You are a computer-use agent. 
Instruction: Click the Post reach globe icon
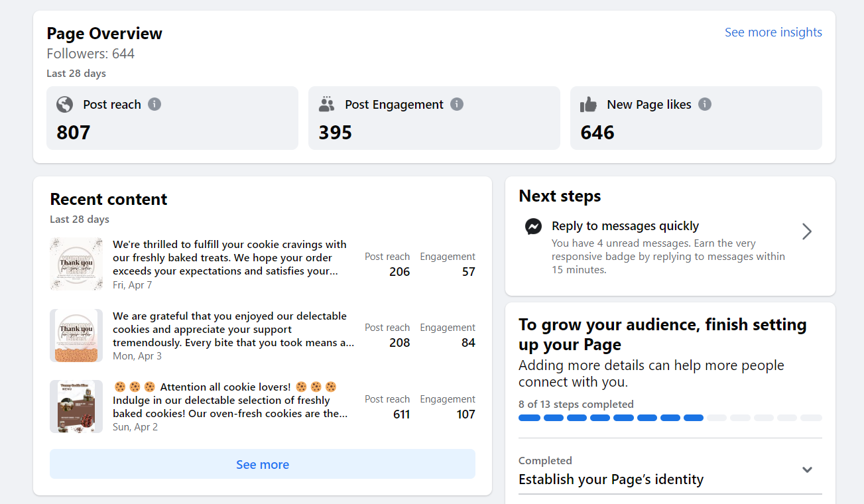(x=64, y=105)
